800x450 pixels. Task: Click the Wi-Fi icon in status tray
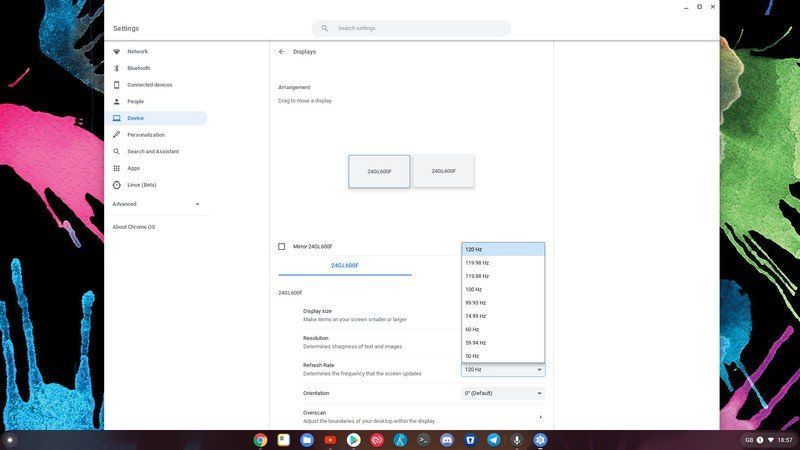tap(770, 440)
